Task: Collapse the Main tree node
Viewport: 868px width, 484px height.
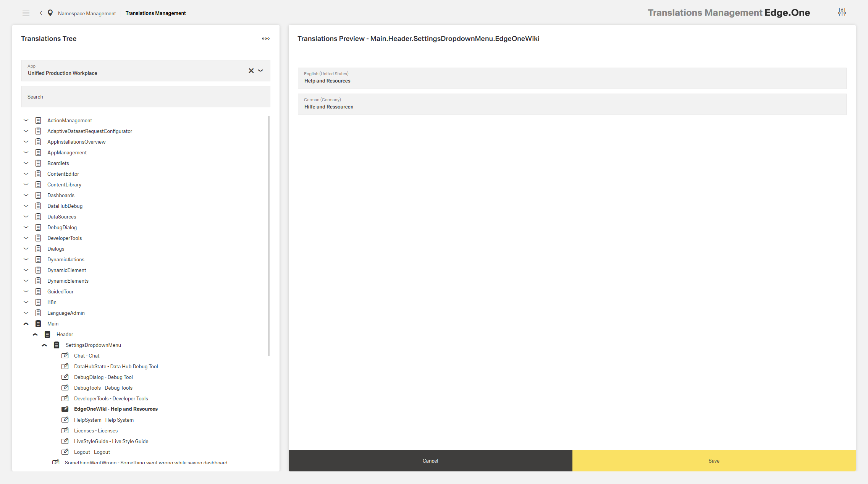Action: [x=26, y=324]
